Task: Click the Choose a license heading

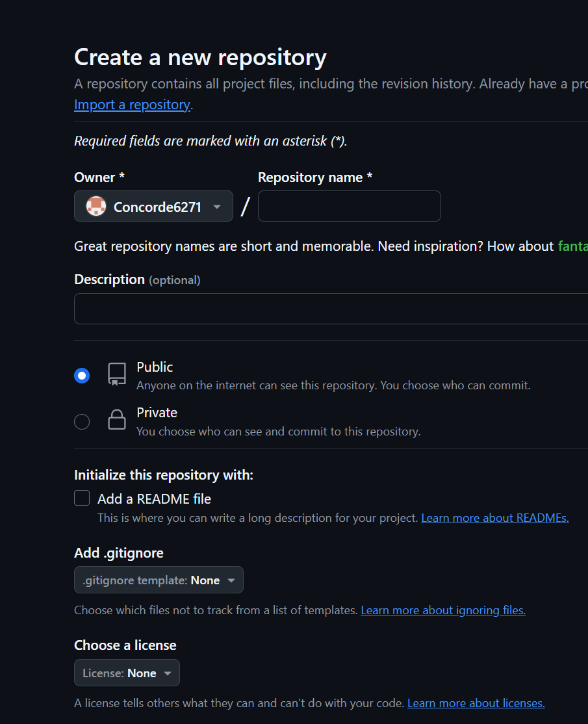Action: click(x=125, y=645)
